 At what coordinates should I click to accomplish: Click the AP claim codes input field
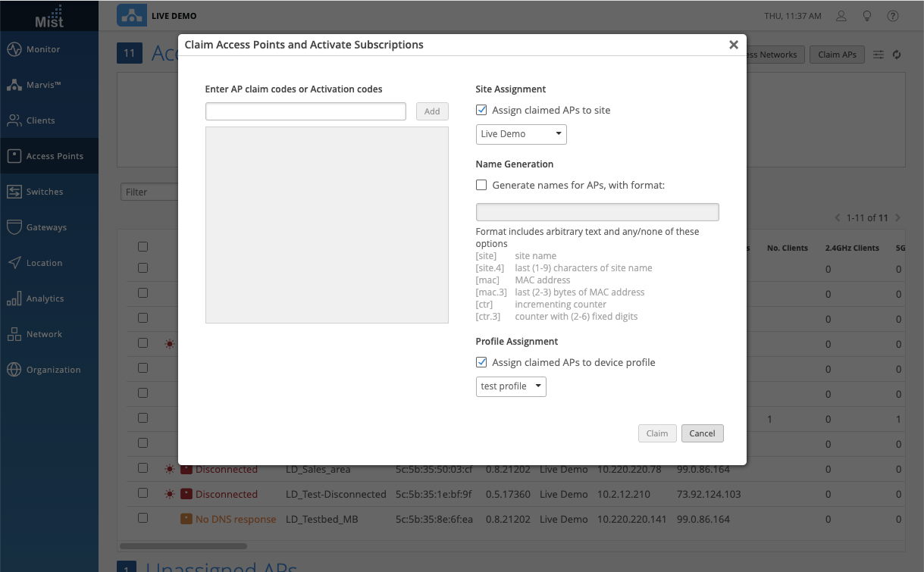click(x=305, y=111)
